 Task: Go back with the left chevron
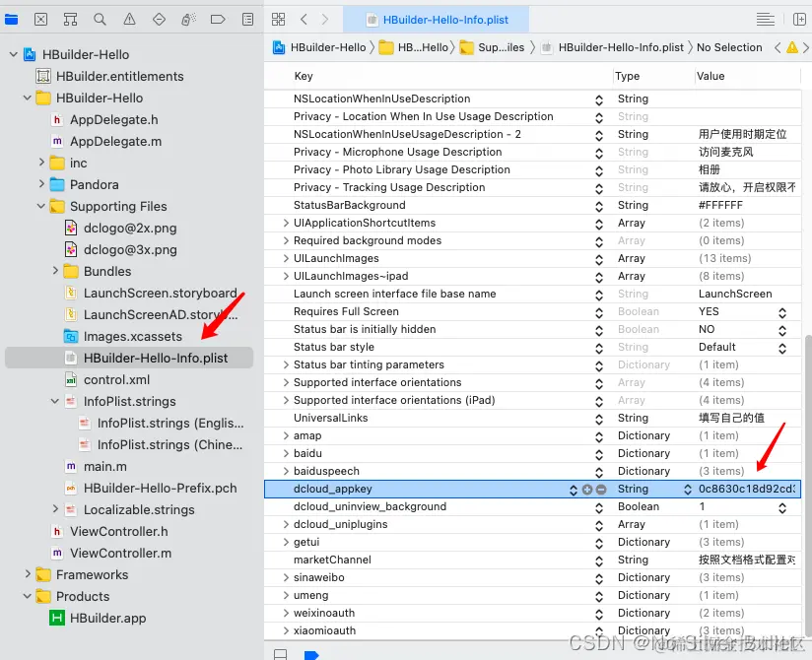[x=304, y=20]
